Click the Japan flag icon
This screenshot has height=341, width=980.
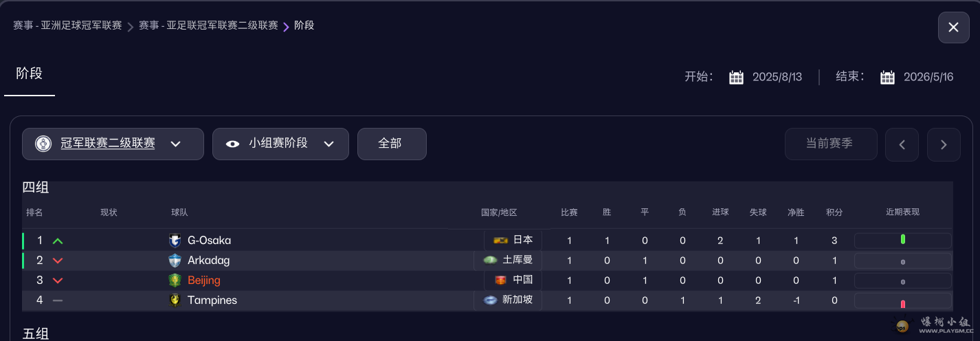[x=500, y=240]
